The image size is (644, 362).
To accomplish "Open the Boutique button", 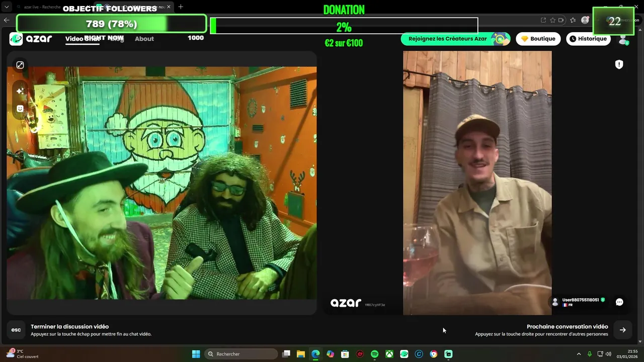I will 538,39.
